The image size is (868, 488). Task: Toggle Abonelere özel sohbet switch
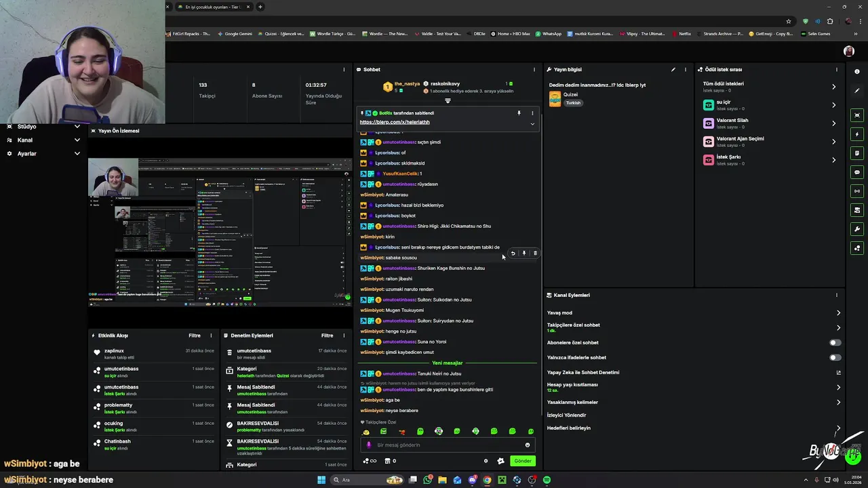coord(835,342)
